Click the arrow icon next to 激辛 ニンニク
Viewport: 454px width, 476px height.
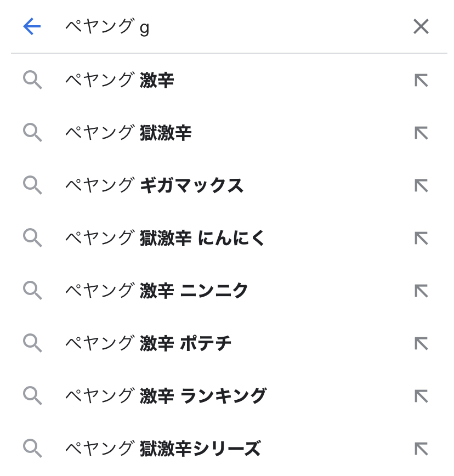[x=421, y=291]
